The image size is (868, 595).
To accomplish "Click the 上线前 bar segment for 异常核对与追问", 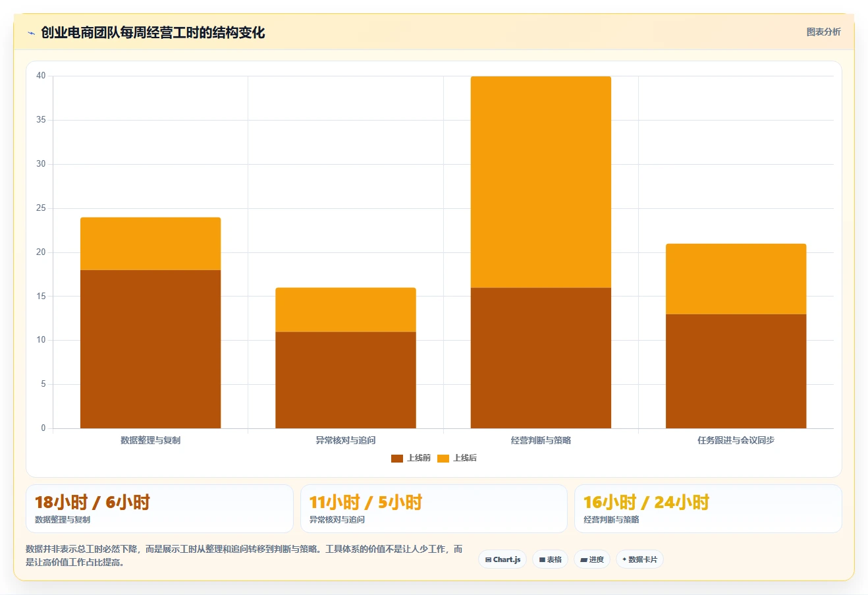I will pyautogui.click(x=346, y=380).
